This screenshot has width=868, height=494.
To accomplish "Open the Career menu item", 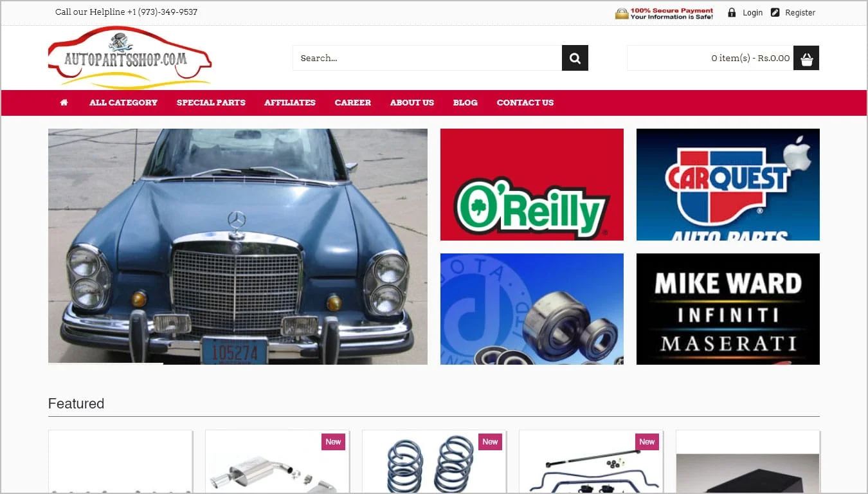I will (x=353, y=102).
